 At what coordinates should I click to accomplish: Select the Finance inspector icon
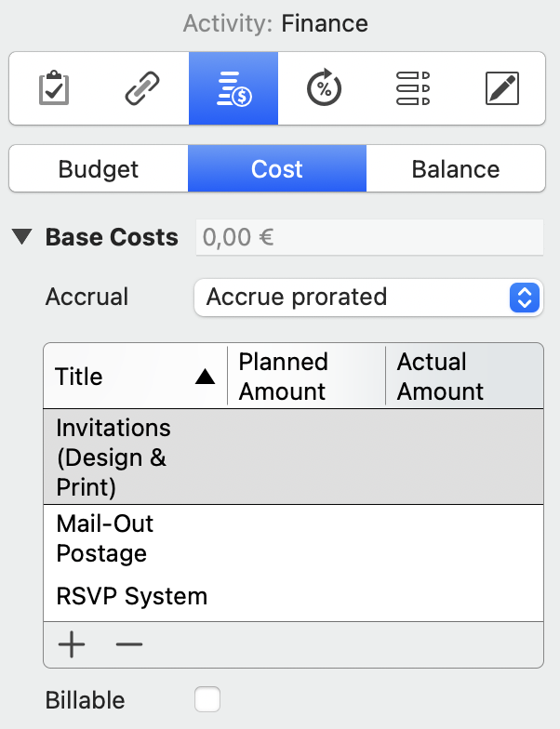click(x=233, y=89)
